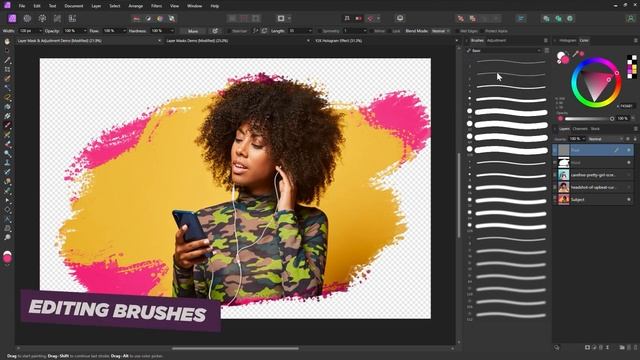Click the pink foreground color swatch in Tools
The image size is (640, 360).
pos(7,258)
